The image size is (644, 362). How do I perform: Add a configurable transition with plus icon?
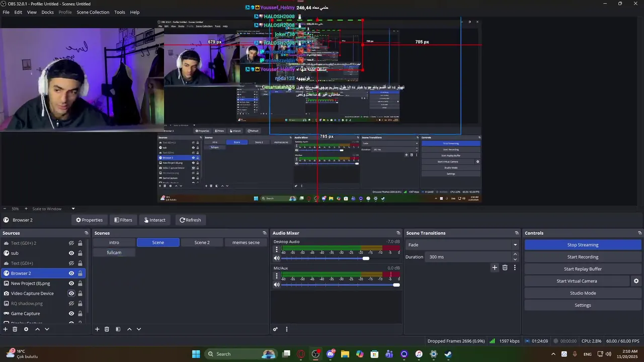click(x=495, y=267)
